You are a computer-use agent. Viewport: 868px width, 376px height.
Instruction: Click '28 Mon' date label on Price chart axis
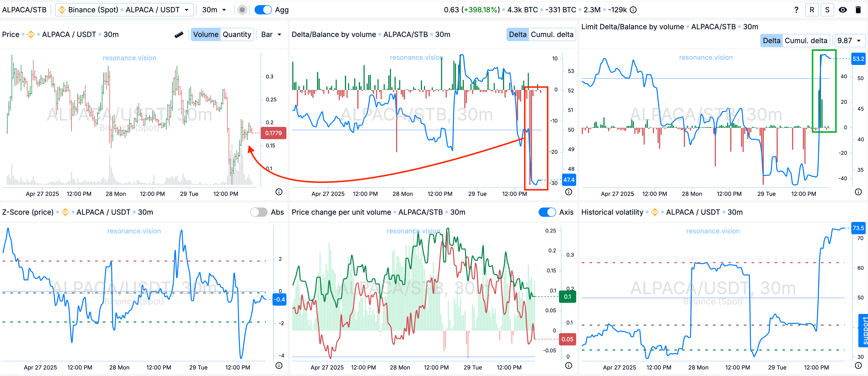116,194
